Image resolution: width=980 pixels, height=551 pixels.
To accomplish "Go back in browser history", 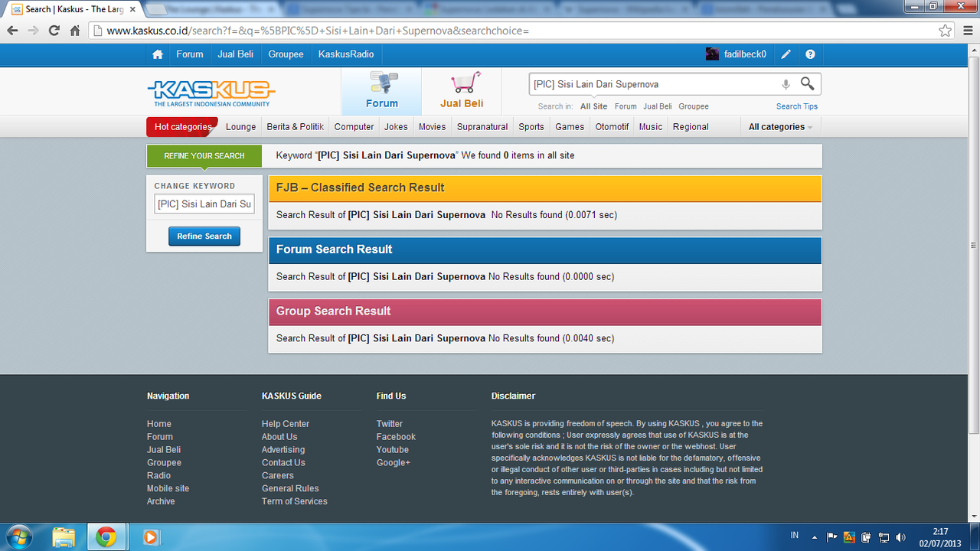I will pos(13,31).
